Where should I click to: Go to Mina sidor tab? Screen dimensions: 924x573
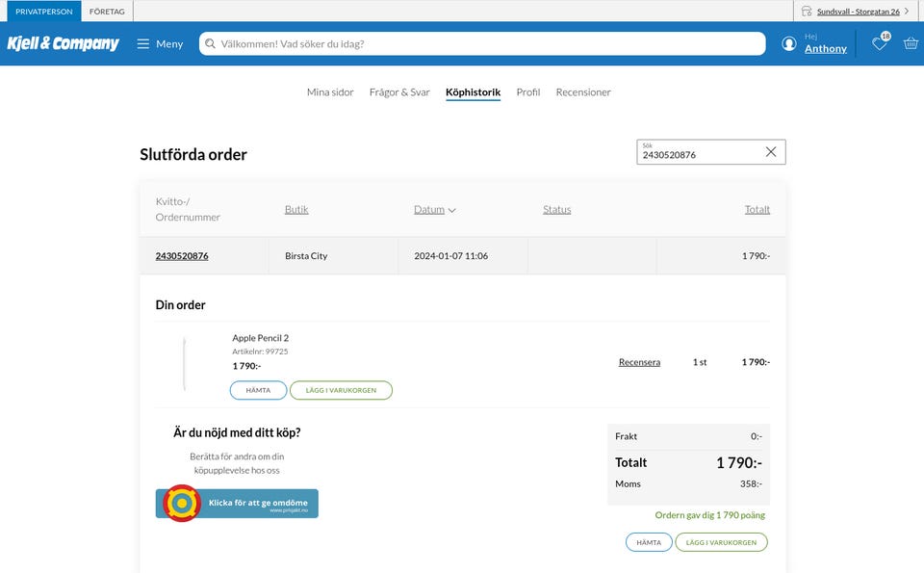tap(330, 92)
